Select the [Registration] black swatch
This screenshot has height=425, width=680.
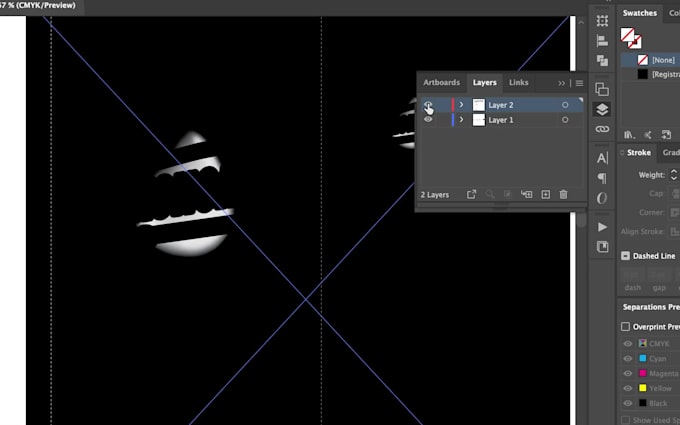[651, 74]
